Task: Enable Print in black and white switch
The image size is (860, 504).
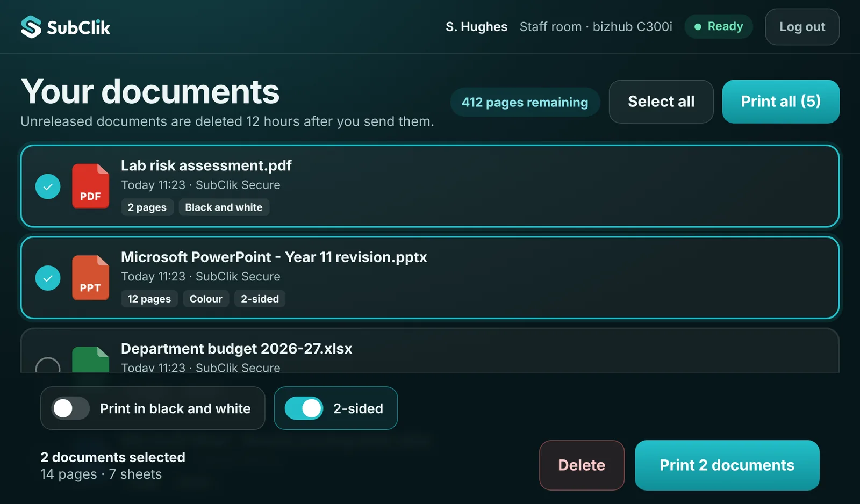Action: 70,408
